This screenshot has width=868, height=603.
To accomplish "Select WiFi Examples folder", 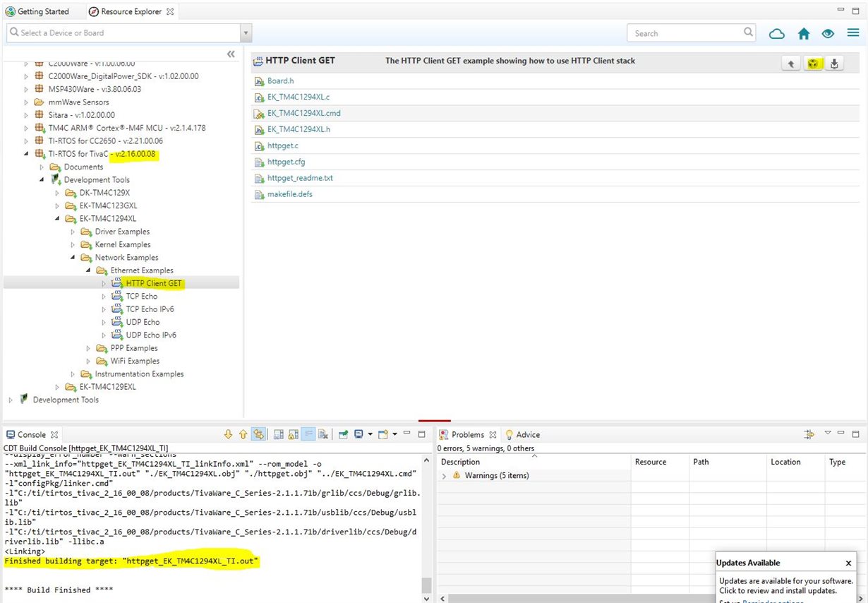I will tap(135, 361).
